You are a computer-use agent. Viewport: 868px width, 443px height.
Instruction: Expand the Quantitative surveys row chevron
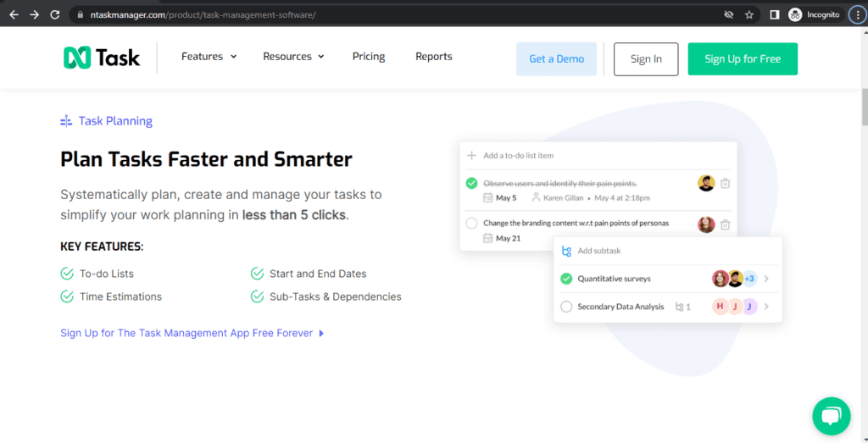[x=766, y=279]
